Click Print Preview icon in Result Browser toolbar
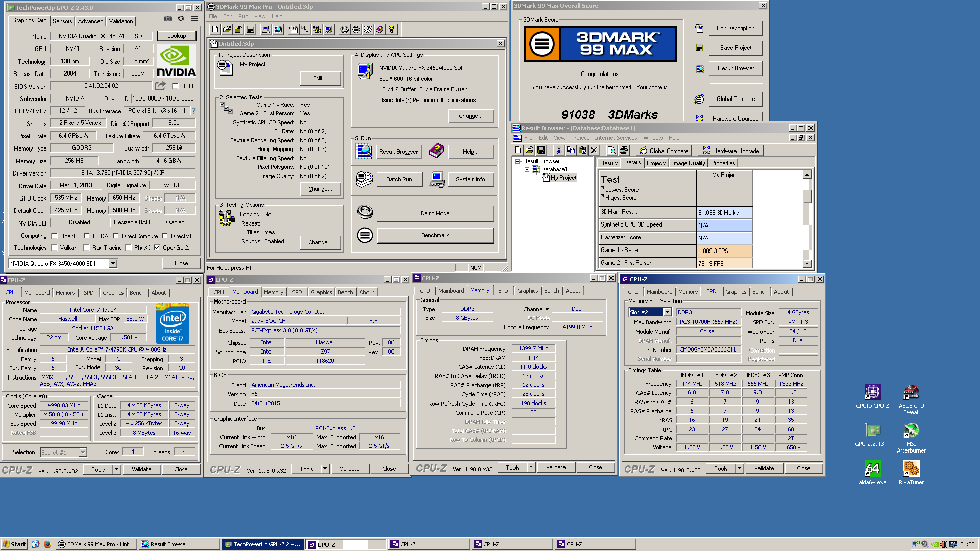Viewport: 980px width, 551px height. [611, 151]
